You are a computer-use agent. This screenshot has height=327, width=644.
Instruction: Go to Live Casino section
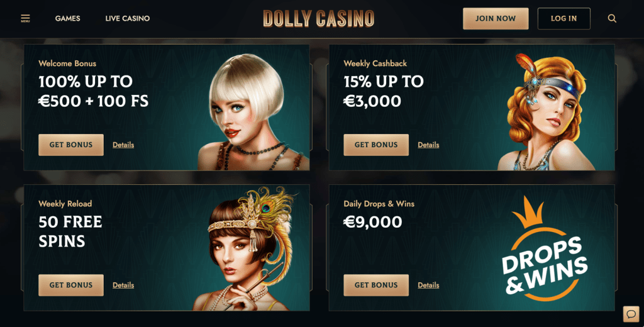(127, 18)
